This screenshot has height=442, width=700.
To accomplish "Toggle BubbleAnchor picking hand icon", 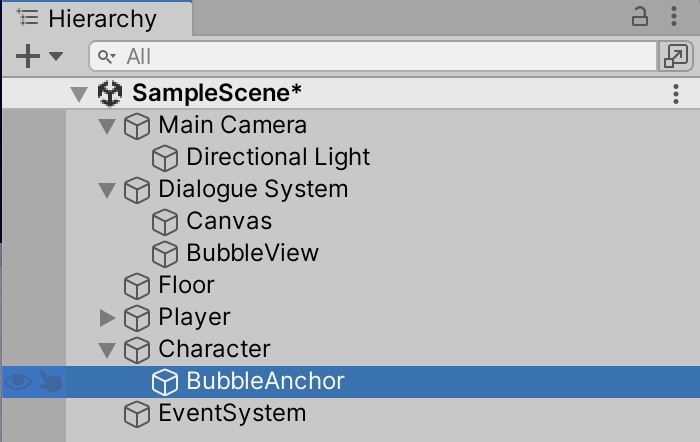I will [50, 382].
